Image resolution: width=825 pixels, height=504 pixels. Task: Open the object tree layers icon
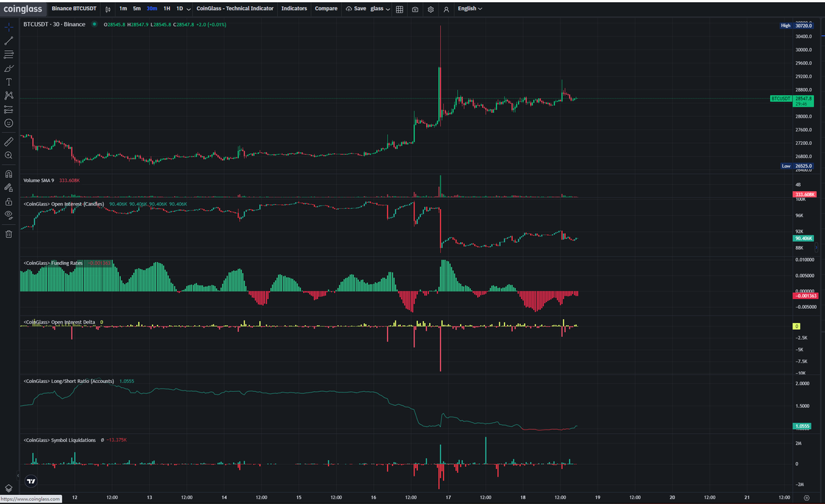tap(8, 487)
